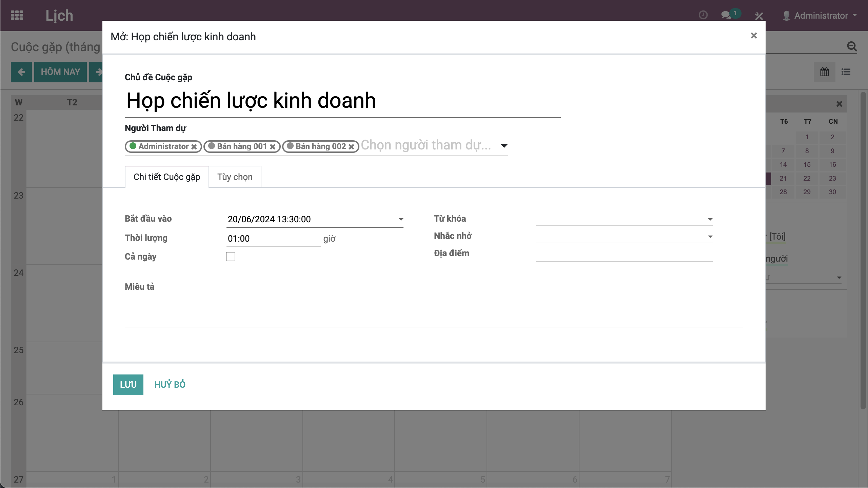Click the HUỶ BỎ cancel button

click(x=170, y=385)
